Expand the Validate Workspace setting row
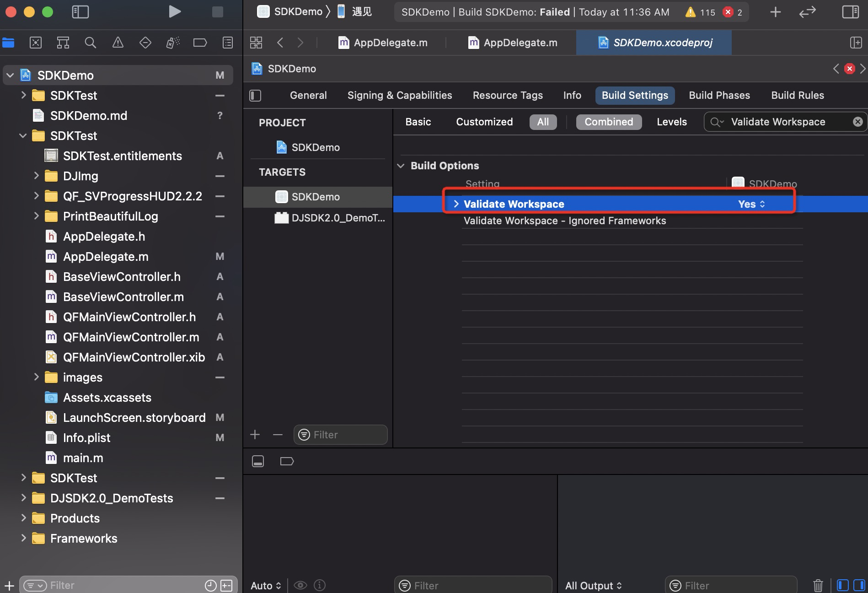The image size is (868, 593). [x=456, y=204]
